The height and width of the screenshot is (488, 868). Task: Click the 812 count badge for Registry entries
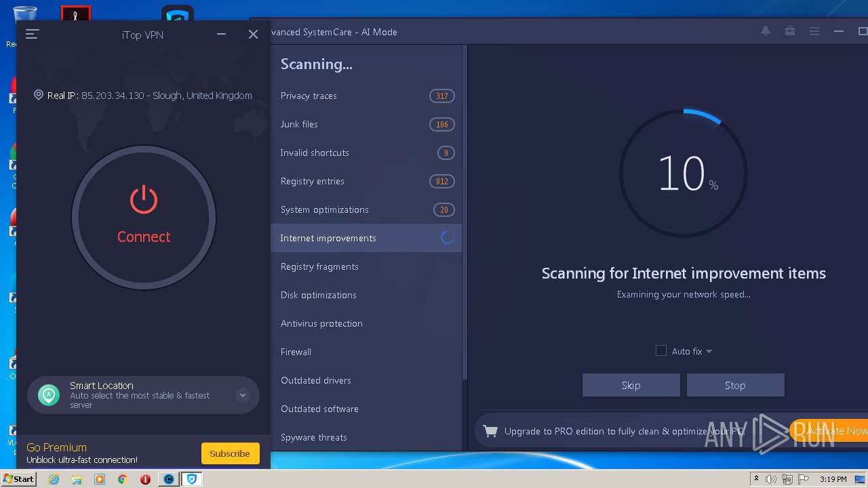click(x=442, y=181)
